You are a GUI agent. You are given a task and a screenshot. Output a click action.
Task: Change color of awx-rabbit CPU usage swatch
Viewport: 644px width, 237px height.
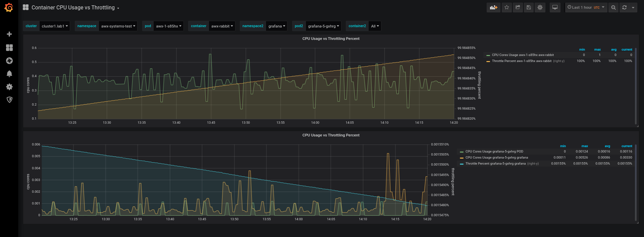(488, 55)
